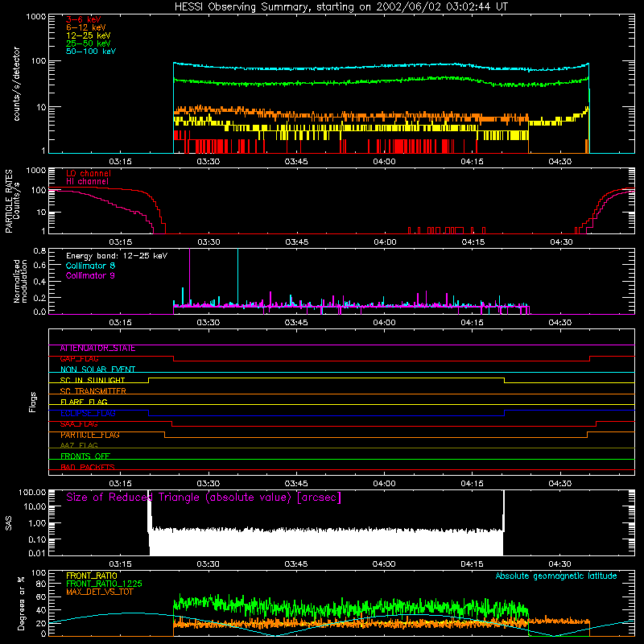Click the Absolute geomagnetic latitude label
This screenshot has height=644, width=644.
[556, 576]
